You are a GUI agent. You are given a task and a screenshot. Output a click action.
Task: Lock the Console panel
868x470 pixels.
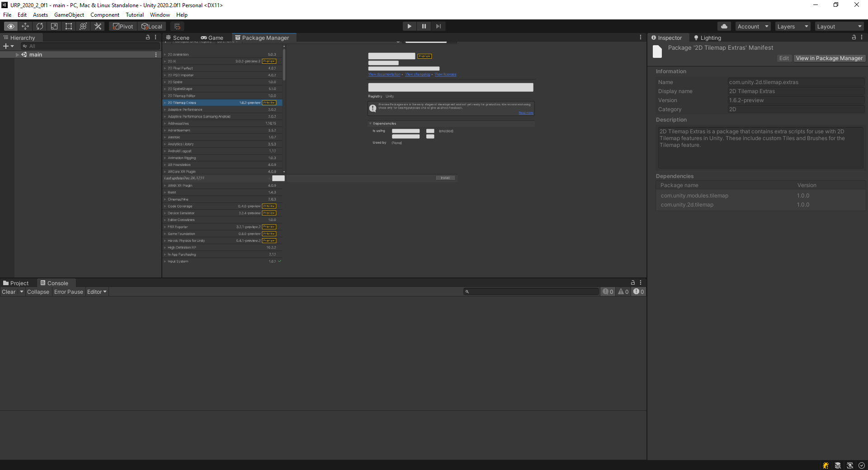point(633,282)
